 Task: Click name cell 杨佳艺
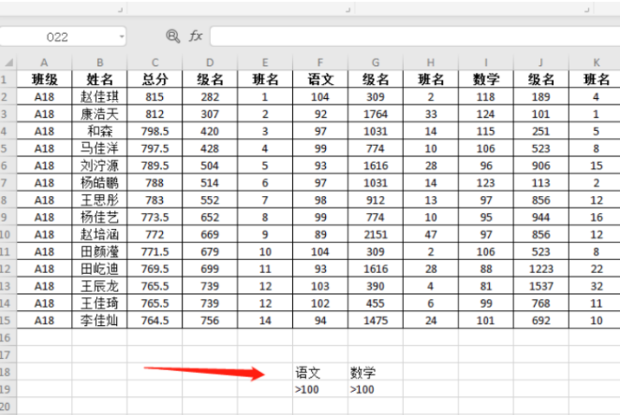coord(100,217)
